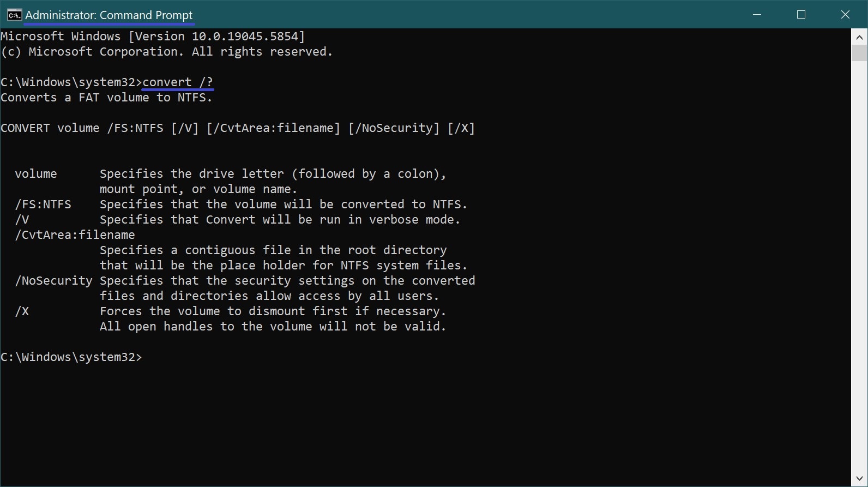Click the underlined 'convert /?' command text

[x=178, y=82]
